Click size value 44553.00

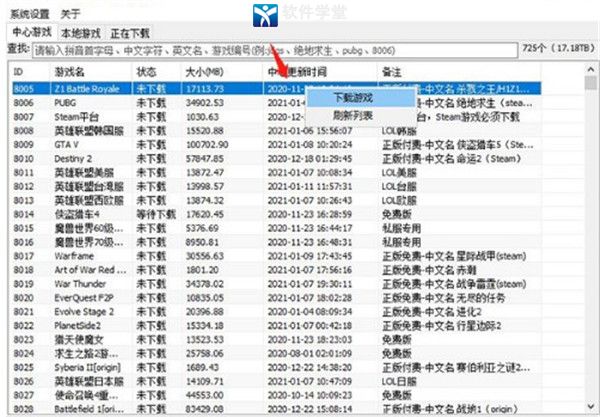pos(205,395)
